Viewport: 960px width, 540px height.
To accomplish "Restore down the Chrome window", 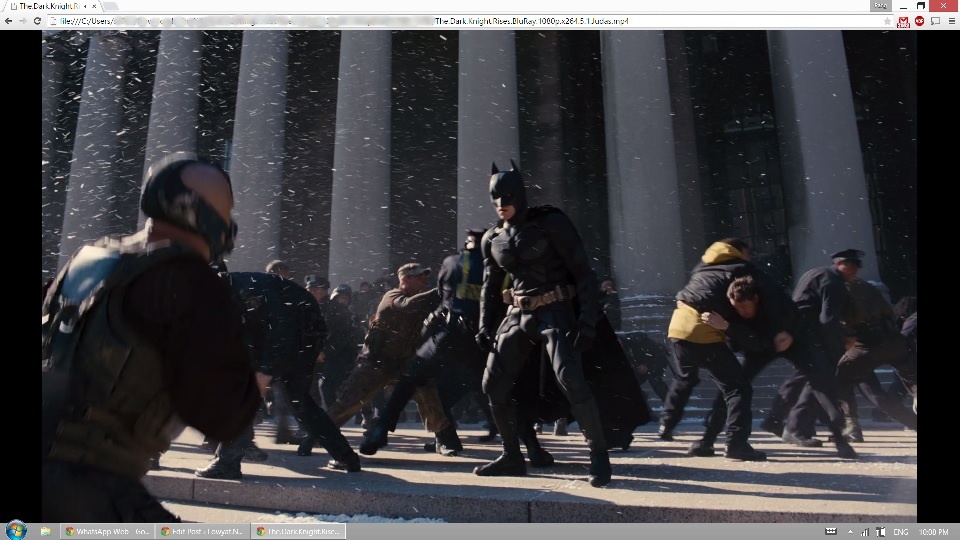I will coord(920,6).
